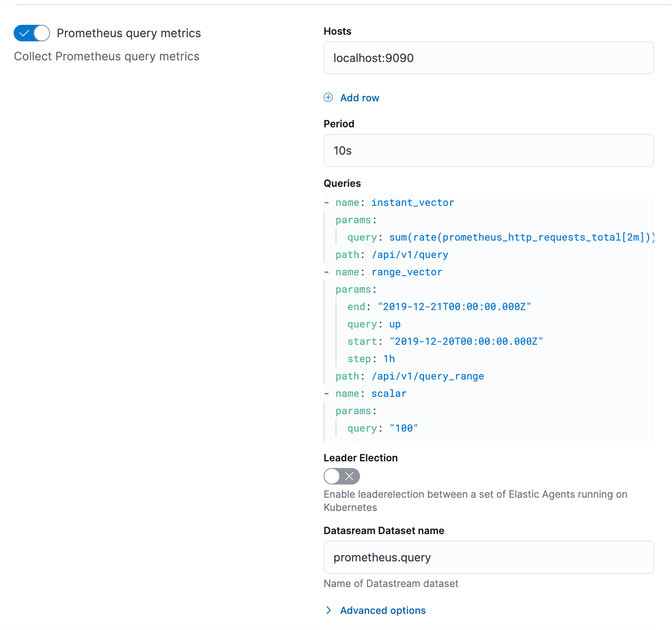Select the instant_vector query name text
Viewport: 672px width, 630px height.
[412, 203]
